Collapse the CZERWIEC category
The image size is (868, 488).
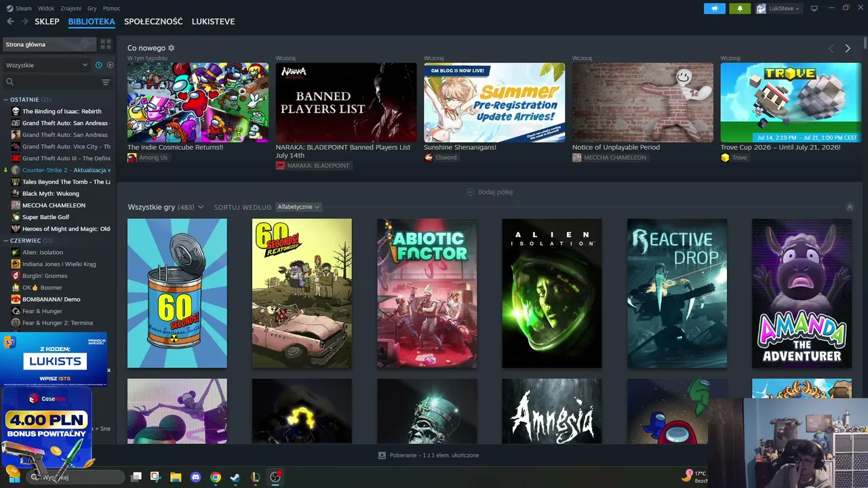click(6, 241)
